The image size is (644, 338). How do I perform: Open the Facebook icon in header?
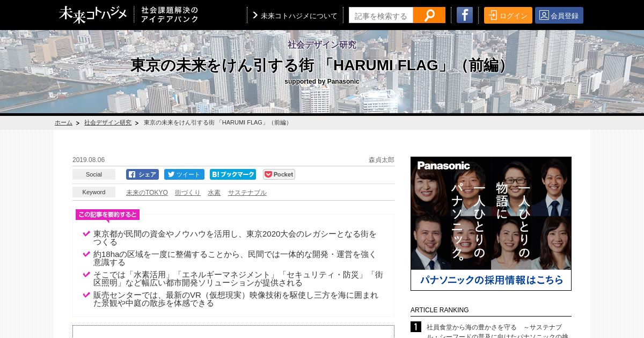pos(465,15)
